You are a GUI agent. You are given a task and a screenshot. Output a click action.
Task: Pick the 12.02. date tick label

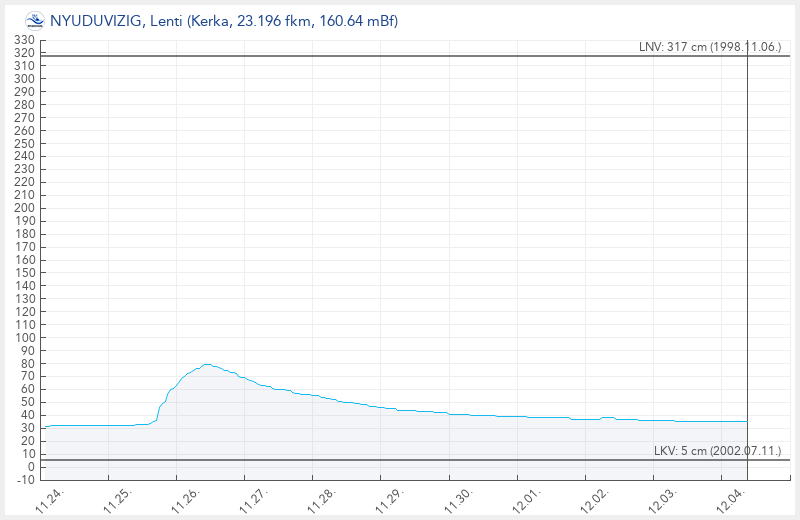tap(596, 500)
